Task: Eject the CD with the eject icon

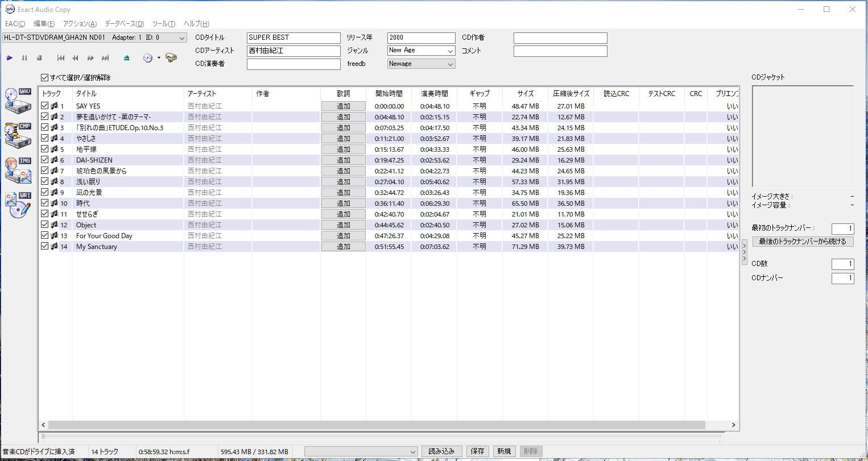Action: coord(127,58)
